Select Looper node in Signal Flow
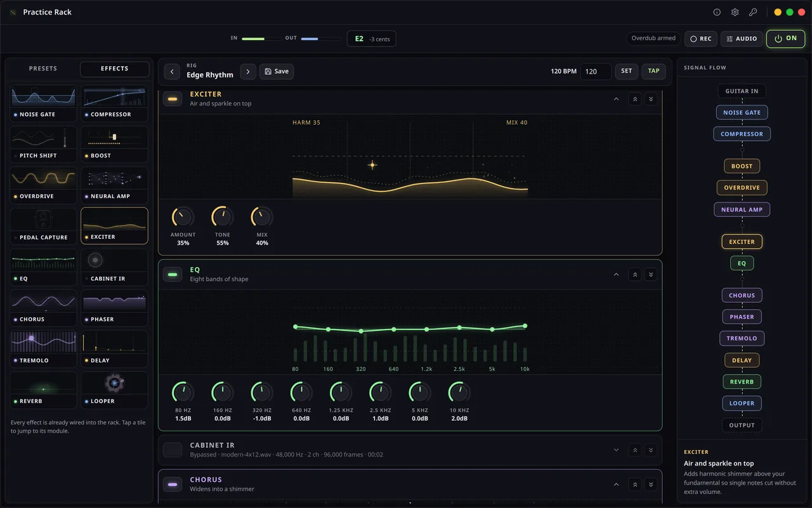Image resolution: width=812 pixels, height=508 pixels. click(742, 403)
